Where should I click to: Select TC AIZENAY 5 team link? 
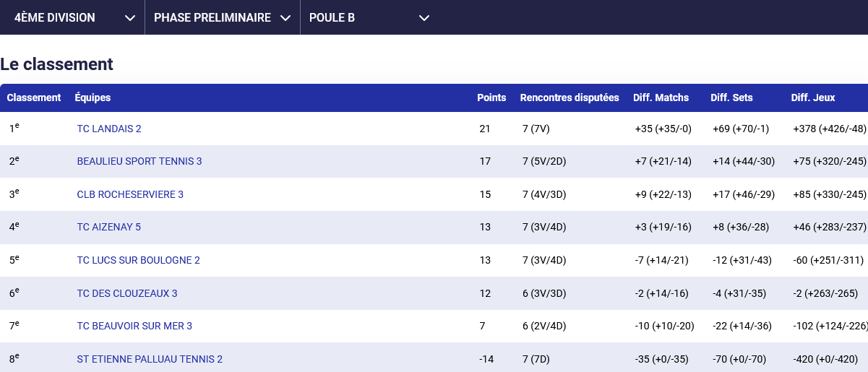pos(109,227)
